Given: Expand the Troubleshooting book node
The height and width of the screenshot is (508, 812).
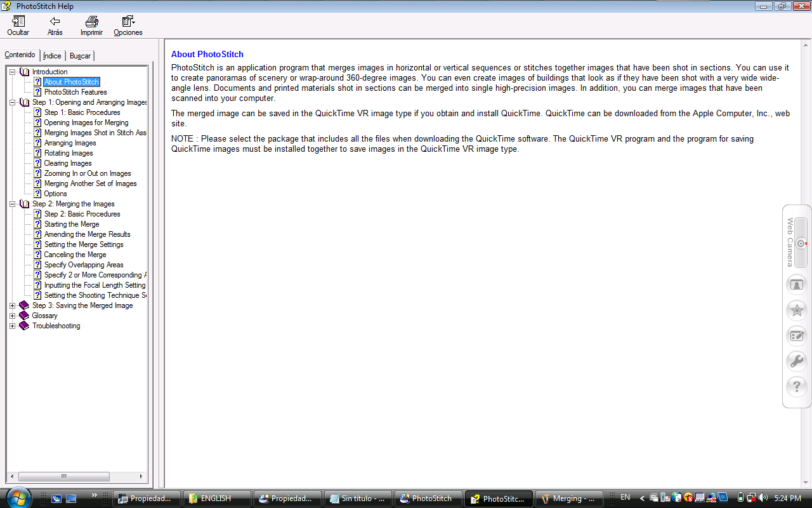Looking at the screenshot, I should coord(12,326).
